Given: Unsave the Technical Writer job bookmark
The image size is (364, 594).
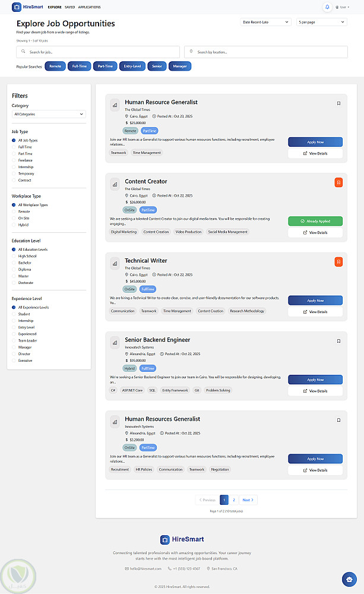Looking at the screenshot, I should click(x=338, y=261).
